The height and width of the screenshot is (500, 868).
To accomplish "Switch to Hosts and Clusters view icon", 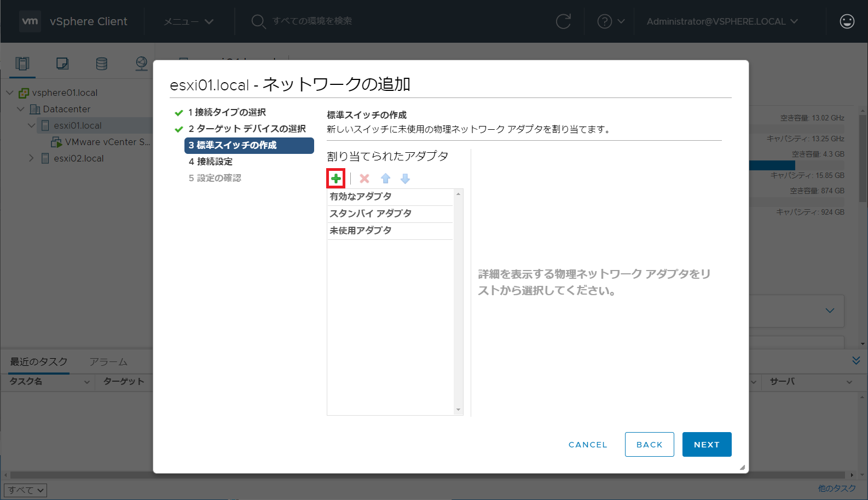I will [x=22, y=64].
